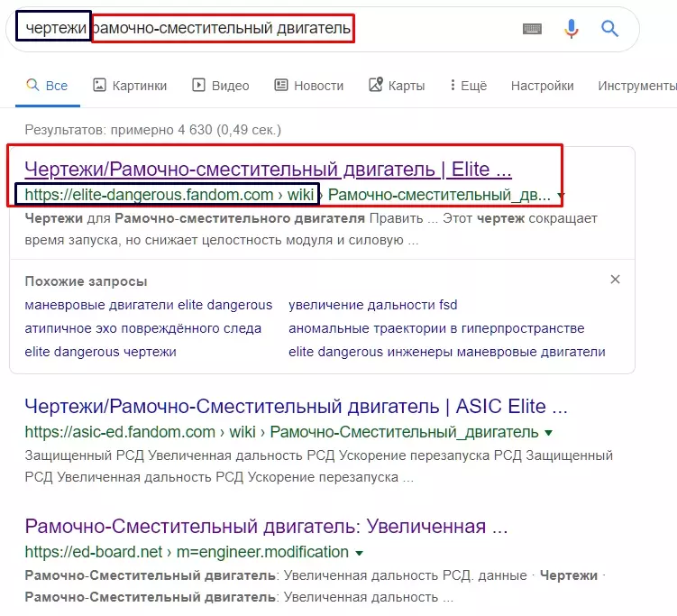Switch to the Видео tab
The image size is (677, 616).
click(x=221, y=86)
